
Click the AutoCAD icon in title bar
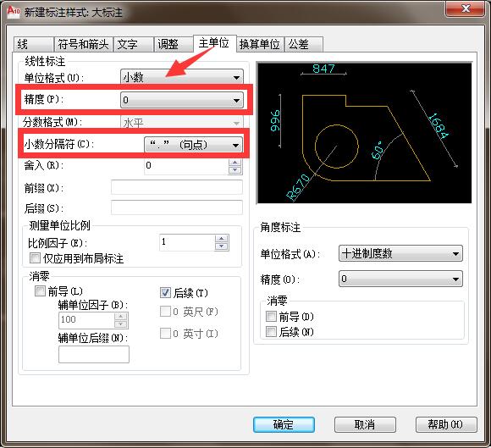click(13, 11)
